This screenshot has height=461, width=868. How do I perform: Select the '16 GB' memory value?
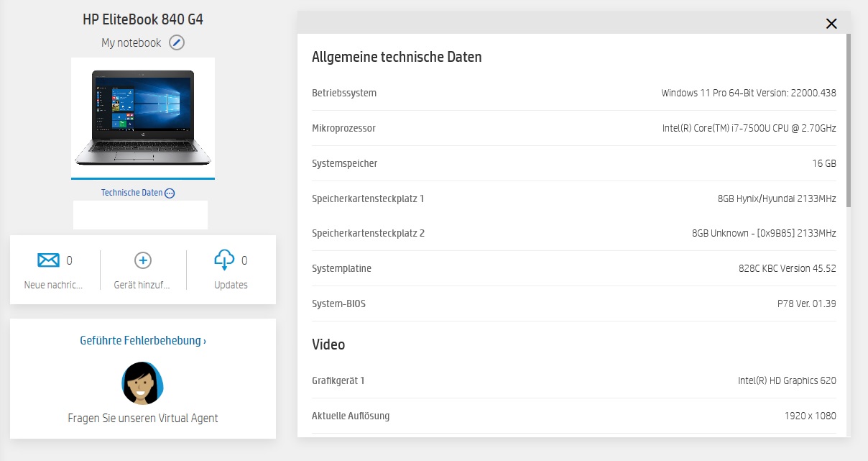click(x=824, y=163)
